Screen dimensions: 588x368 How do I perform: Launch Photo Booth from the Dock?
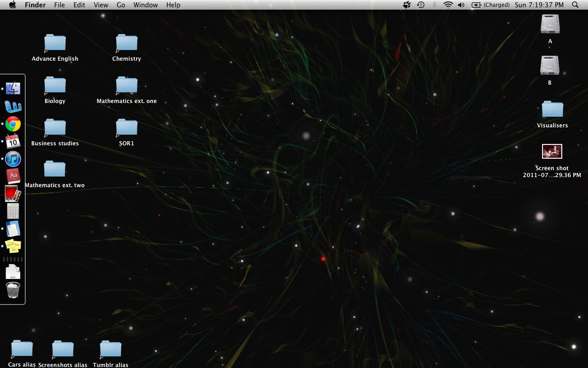pyautogui.click(x=13, y=194)
